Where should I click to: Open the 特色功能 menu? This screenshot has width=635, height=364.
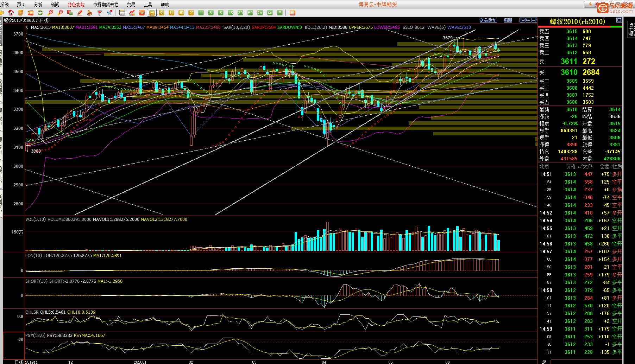tap(76, 5)
